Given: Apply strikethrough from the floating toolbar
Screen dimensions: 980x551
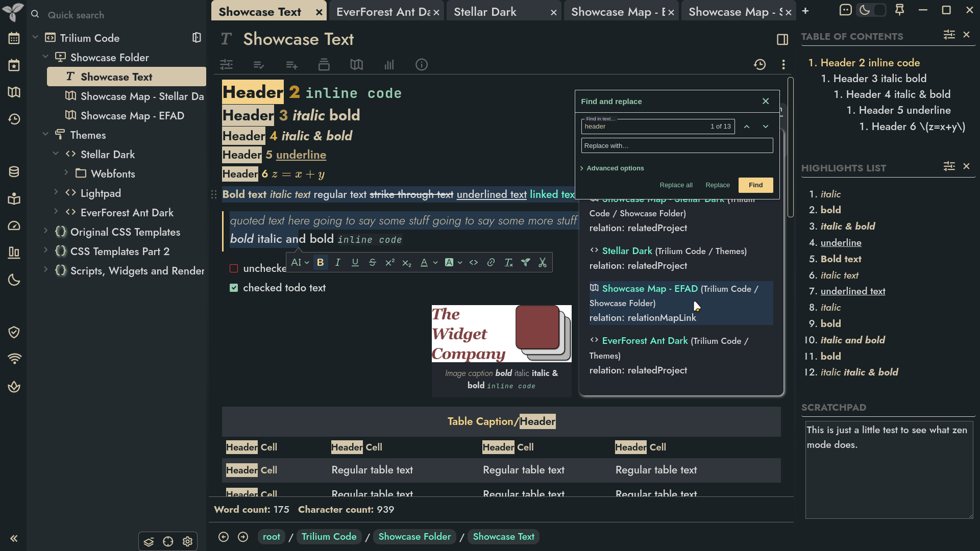Looking at the screenshot, I should 373,262.
